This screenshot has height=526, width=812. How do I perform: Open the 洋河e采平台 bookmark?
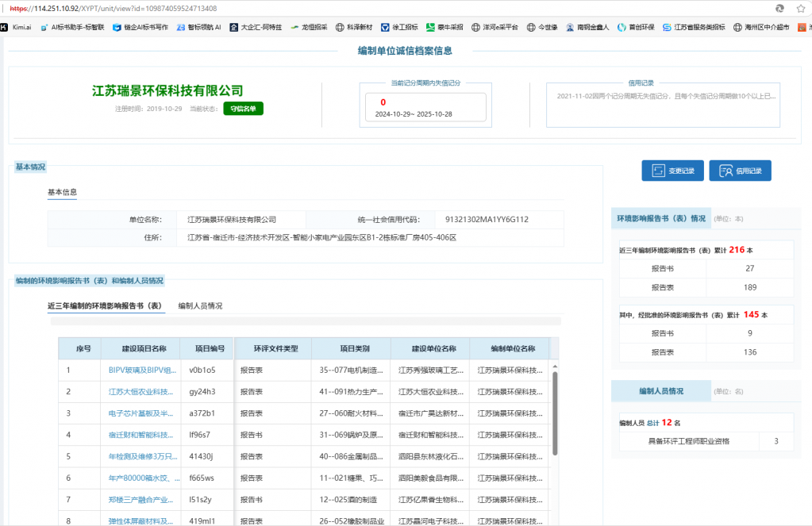(x=495, y=27)
